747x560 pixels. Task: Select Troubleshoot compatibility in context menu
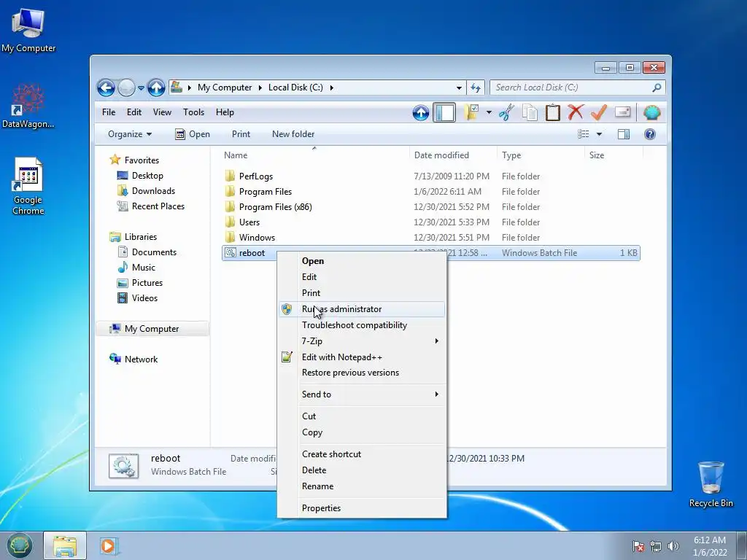click(362, 325)
